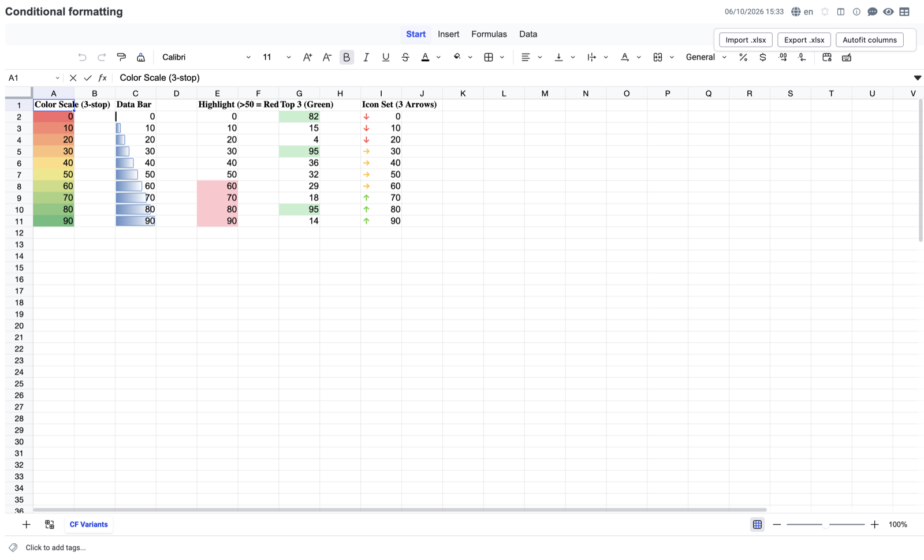Switch to the Data tab
Image resolution: width=924 pixels, height=560 pixels.
[x=528, y=34]
